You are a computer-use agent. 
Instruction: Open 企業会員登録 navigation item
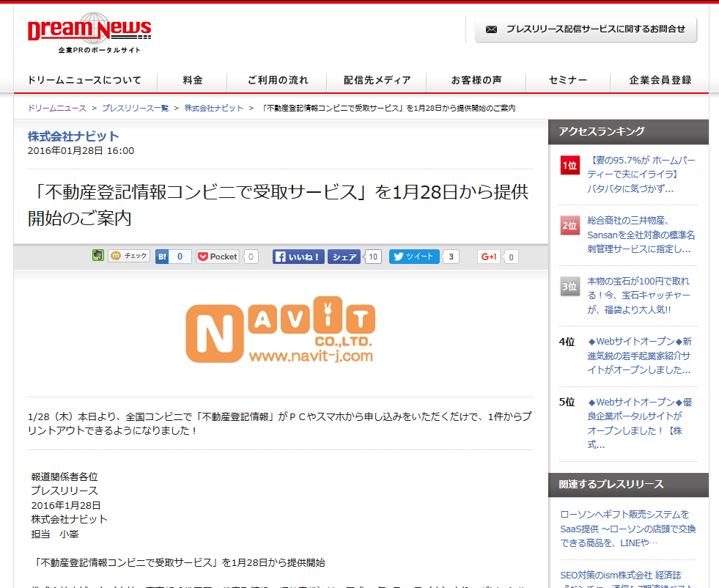coord(660,80)
